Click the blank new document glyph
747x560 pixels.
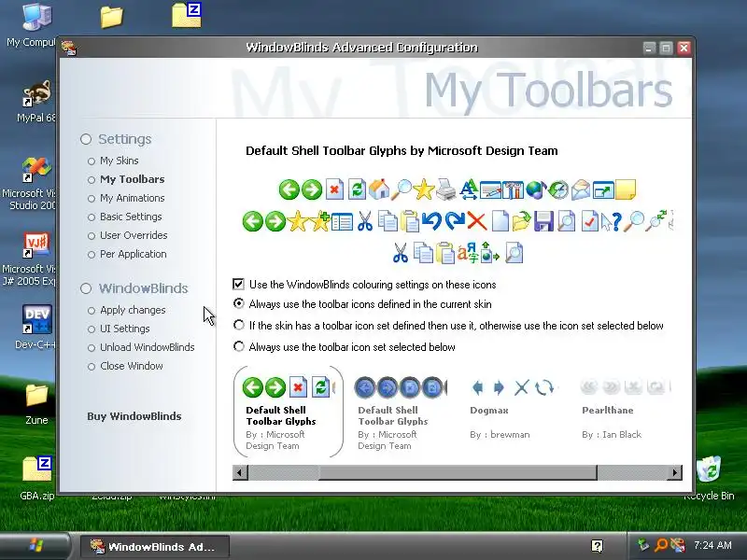tap(500, 221)
